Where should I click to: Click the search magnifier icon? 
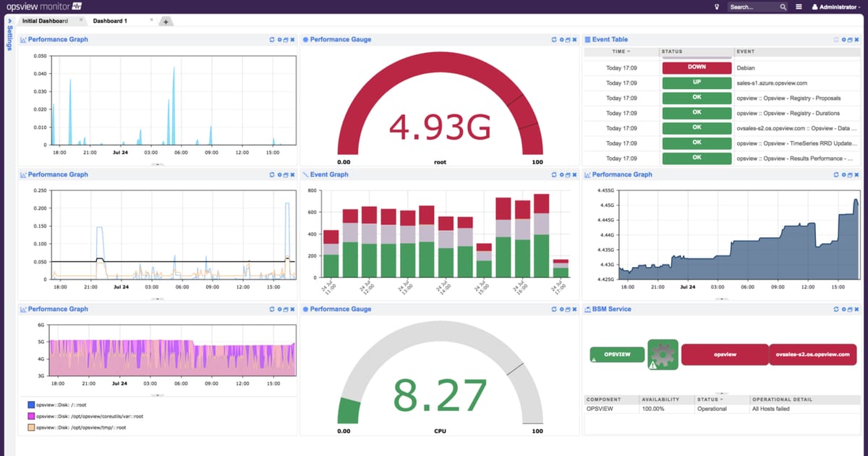pyautogui.click(x=783, y=7)
